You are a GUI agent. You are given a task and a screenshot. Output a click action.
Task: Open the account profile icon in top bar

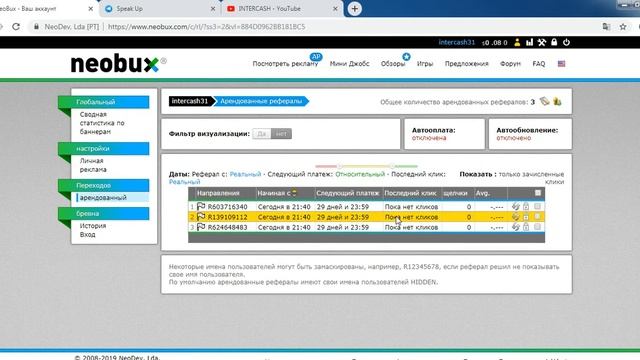tap(517, 42)
